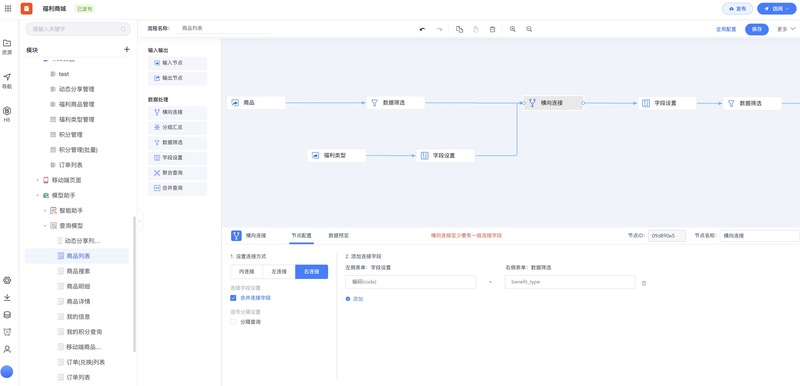
Task: Choose 右连接 join type
Action: (311, 272)
